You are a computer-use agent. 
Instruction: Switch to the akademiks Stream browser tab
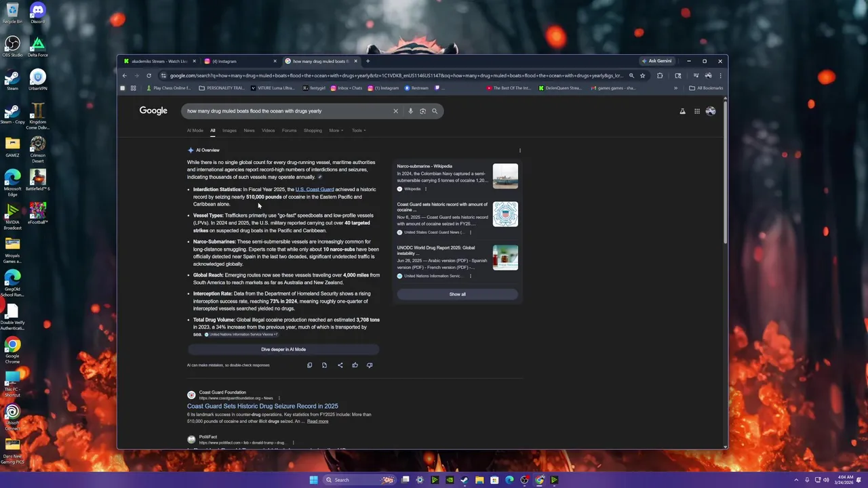click(159, 61)
